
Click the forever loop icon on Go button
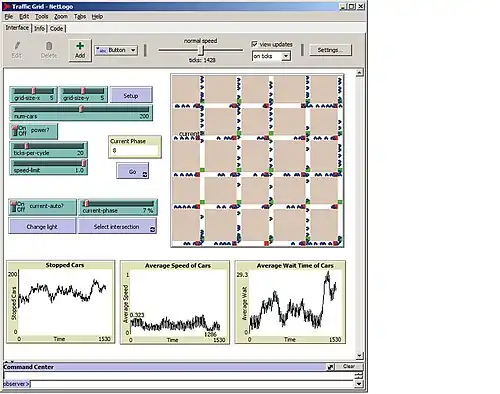point(145,174)
